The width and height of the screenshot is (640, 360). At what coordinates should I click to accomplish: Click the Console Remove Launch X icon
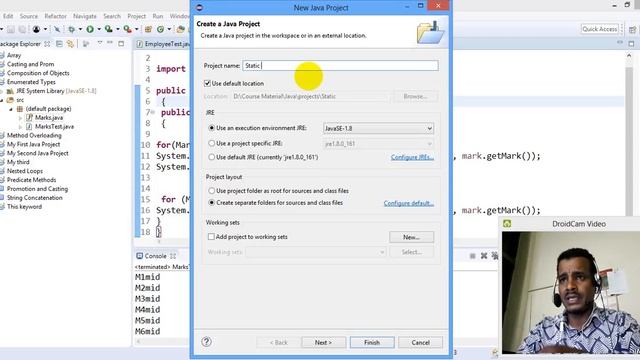[x=484, y=256]
